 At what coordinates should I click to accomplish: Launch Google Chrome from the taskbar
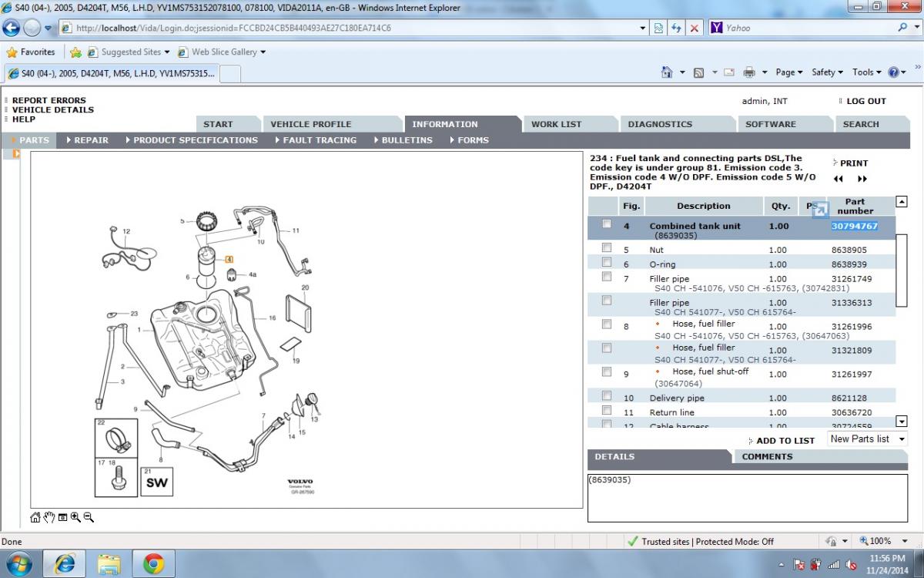click(153, 563)
